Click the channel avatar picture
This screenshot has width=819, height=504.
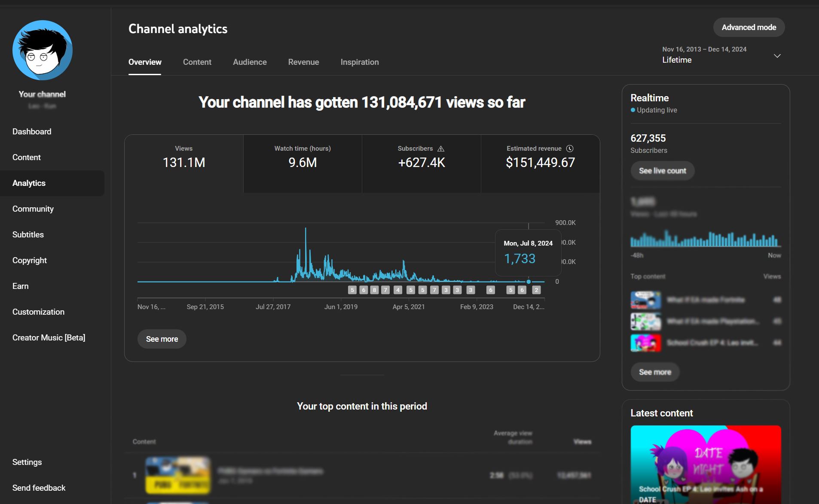pos(42,50)
